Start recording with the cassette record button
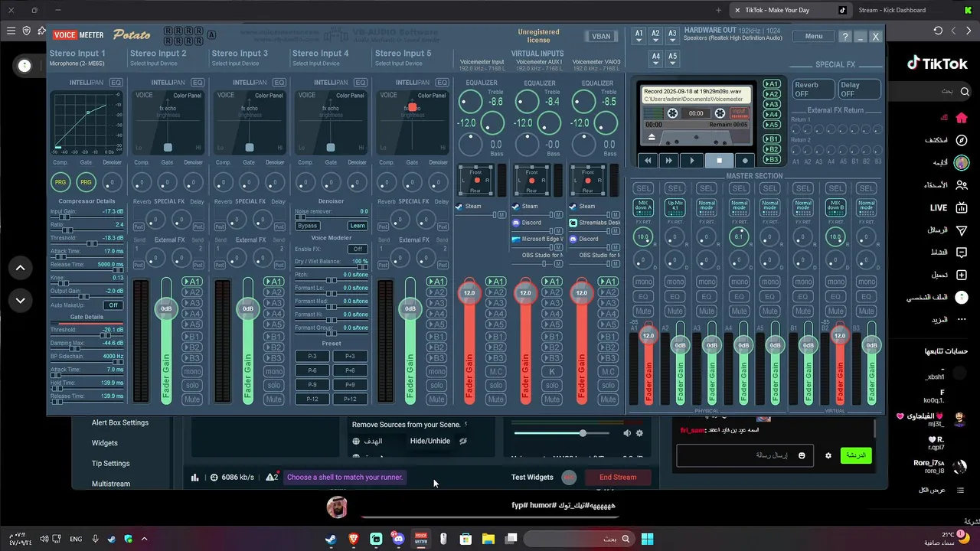The width and height of the screenshot is (980, 551). click(x=745, y=161)
